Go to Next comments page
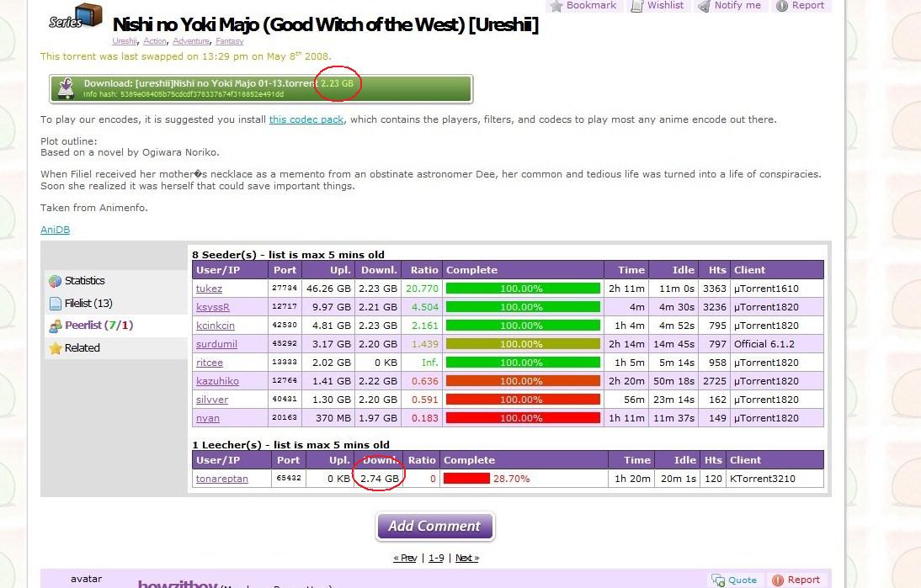 click(x=467, y=558)
